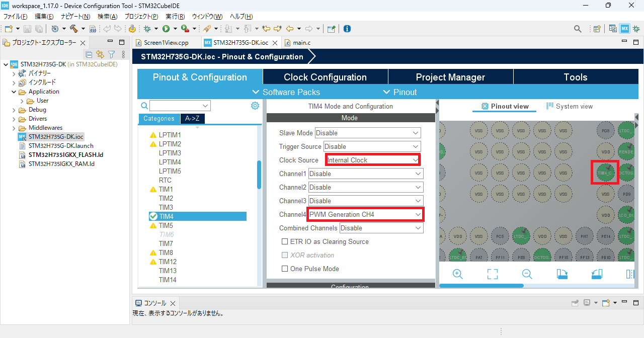Switch to Tools tab
This screenshot has width=644, height=338.
tap(576, 77)
